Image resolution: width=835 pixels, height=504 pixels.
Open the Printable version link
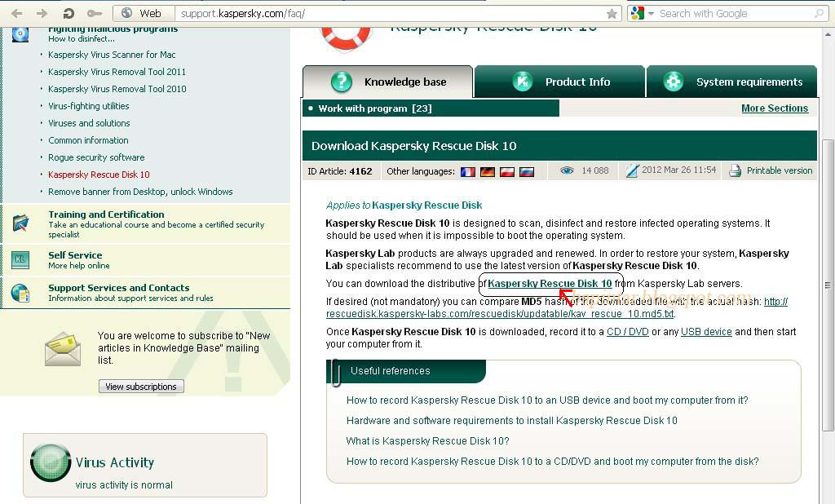click(x=780, y=170)
